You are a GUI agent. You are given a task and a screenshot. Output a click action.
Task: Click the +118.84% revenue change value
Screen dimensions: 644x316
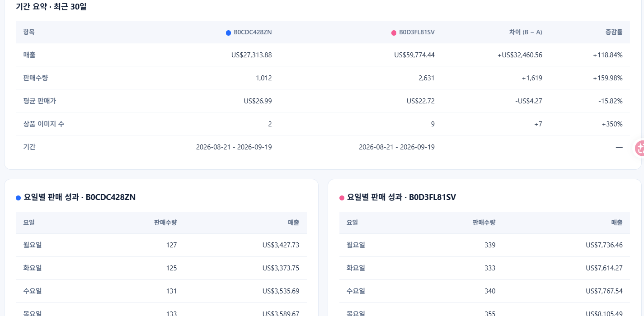tap(608, 55)
